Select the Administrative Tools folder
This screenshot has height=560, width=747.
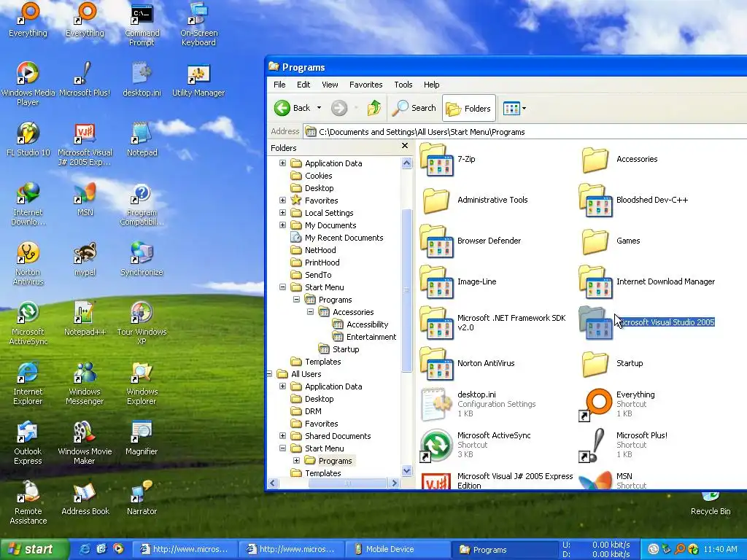474,200
